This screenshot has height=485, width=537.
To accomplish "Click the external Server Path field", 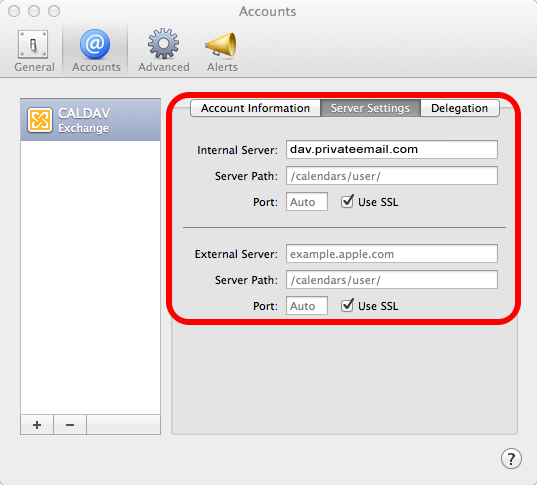I will pyautogui.click(x=392, y=280).
